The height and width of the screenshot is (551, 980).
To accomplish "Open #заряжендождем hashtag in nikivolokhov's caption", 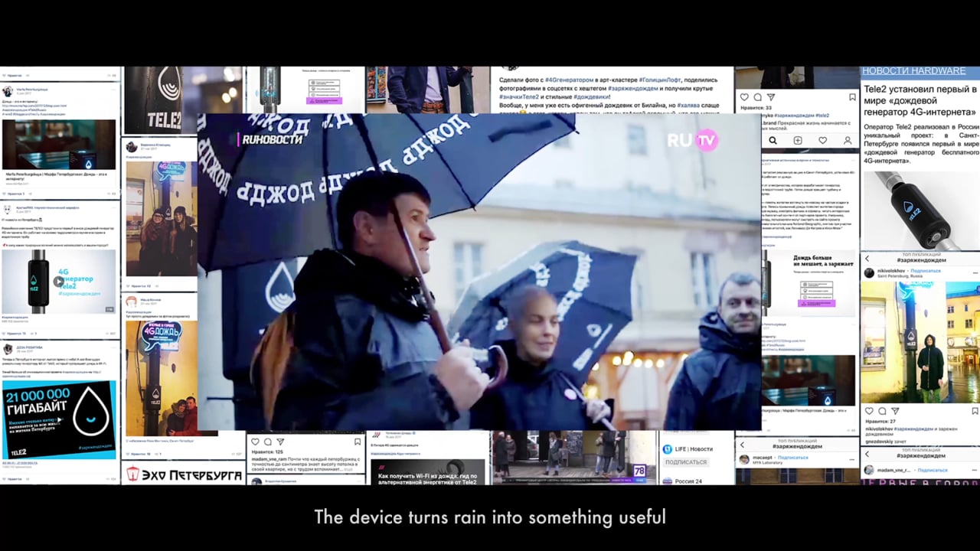I will tap(913, 429).
